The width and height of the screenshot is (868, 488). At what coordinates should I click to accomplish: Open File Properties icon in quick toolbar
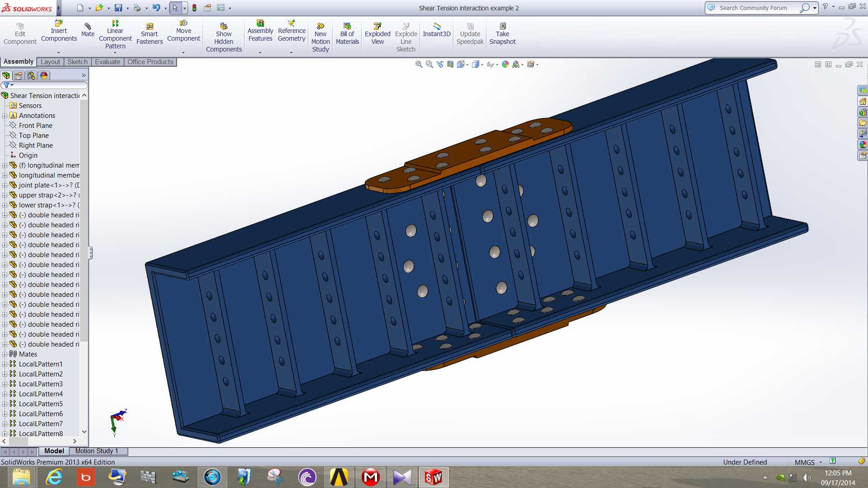coord(208,8)
